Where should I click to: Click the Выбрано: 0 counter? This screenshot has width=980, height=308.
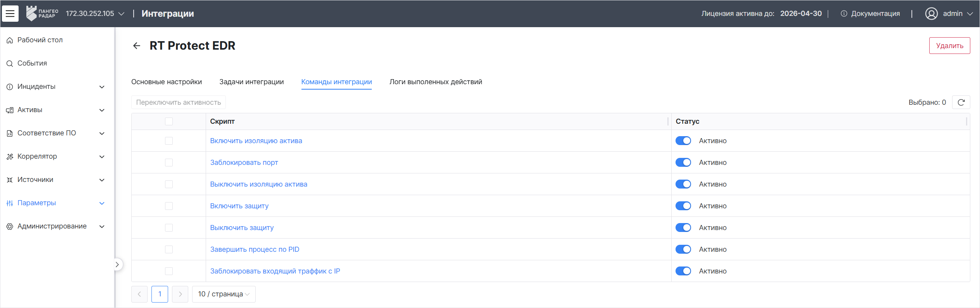(927, 102)
